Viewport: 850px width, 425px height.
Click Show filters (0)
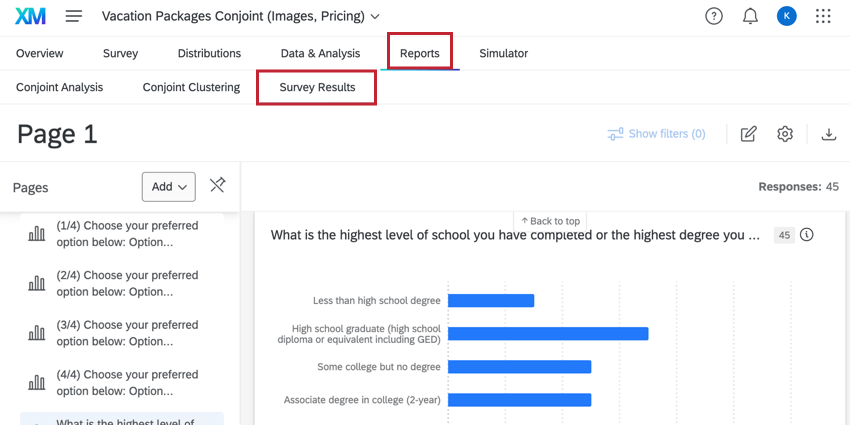pyautogui.click(x=657, y=134)
